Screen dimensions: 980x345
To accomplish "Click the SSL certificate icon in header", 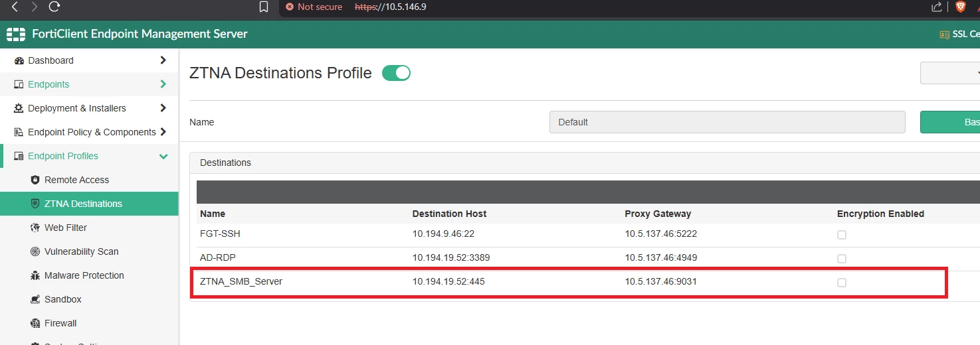I will [944, 34].
